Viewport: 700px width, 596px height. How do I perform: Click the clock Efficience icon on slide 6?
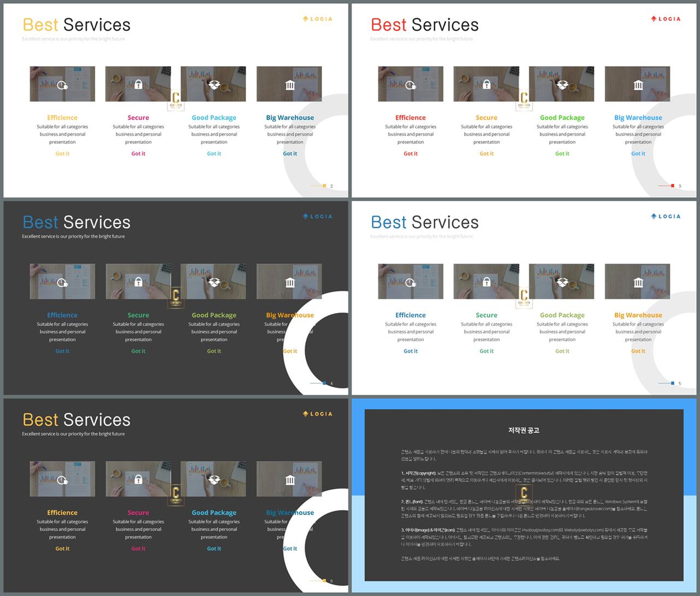pyautogui.click(x=62, y=480)
